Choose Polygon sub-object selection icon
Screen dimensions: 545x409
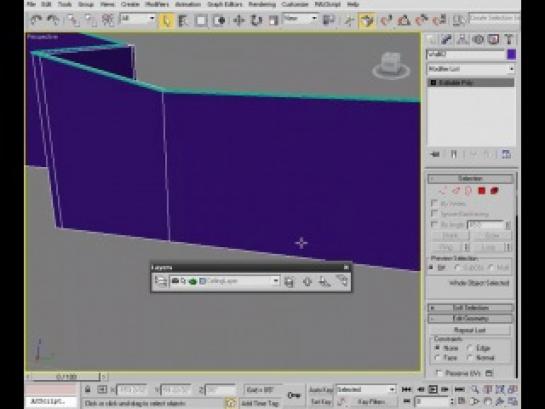481,191
